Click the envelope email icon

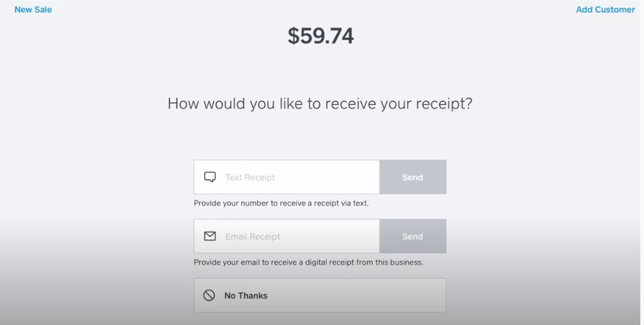pyautogui.click(x=210, y=236)
